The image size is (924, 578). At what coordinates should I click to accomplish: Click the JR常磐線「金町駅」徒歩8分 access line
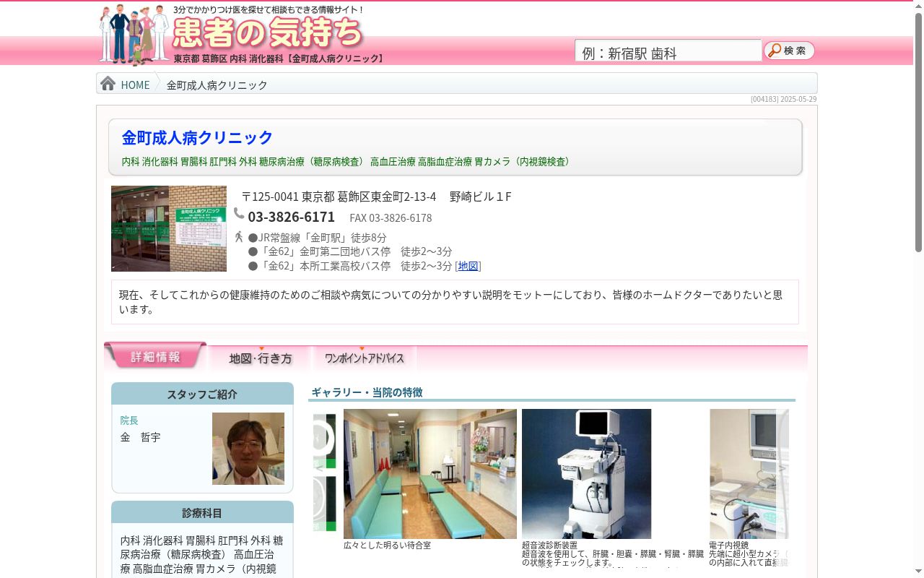317,238
